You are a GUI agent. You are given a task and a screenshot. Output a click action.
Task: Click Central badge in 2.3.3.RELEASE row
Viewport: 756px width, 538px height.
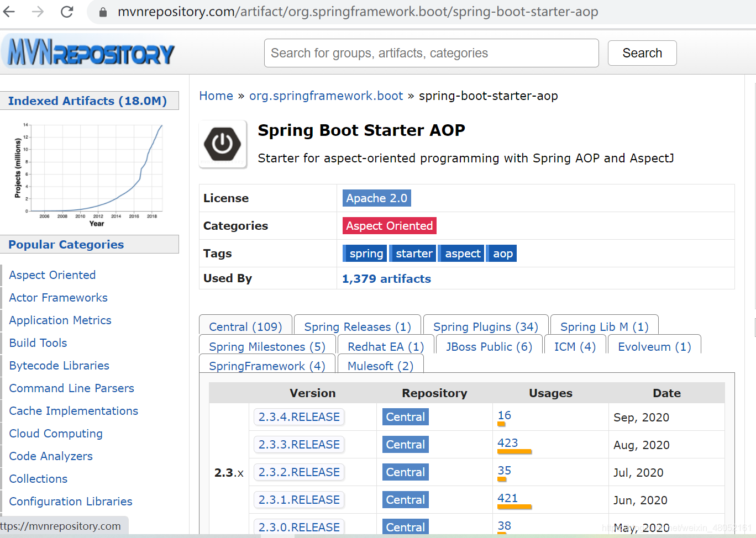(x=405, y=444)
